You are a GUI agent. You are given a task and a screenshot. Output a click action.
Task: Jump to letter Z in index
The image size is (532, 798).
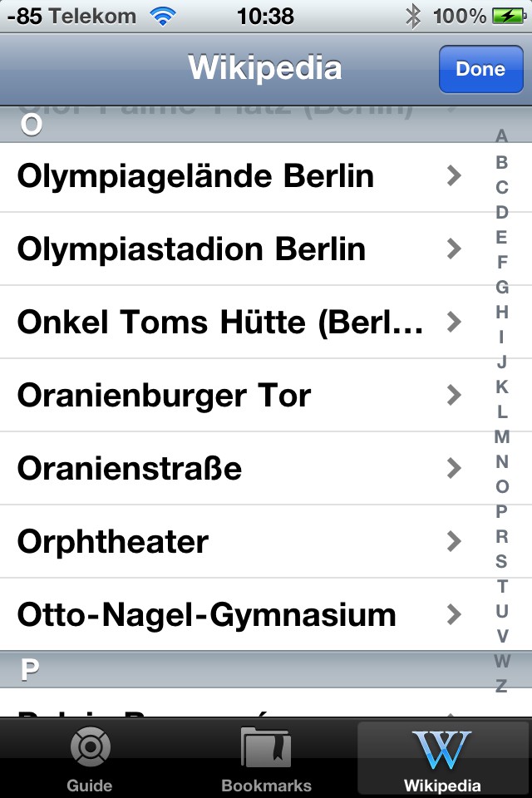click(501, 686)
